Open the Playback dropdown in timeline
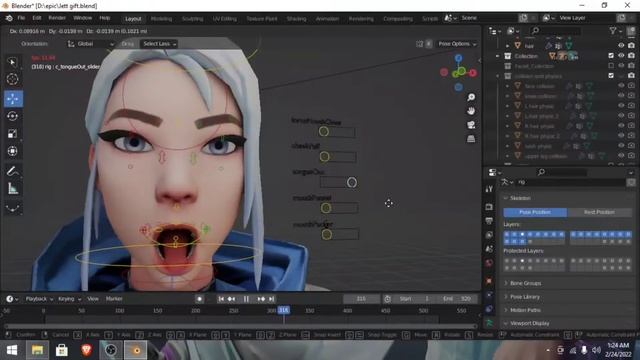Screen dimensions: 640x360 39,299
